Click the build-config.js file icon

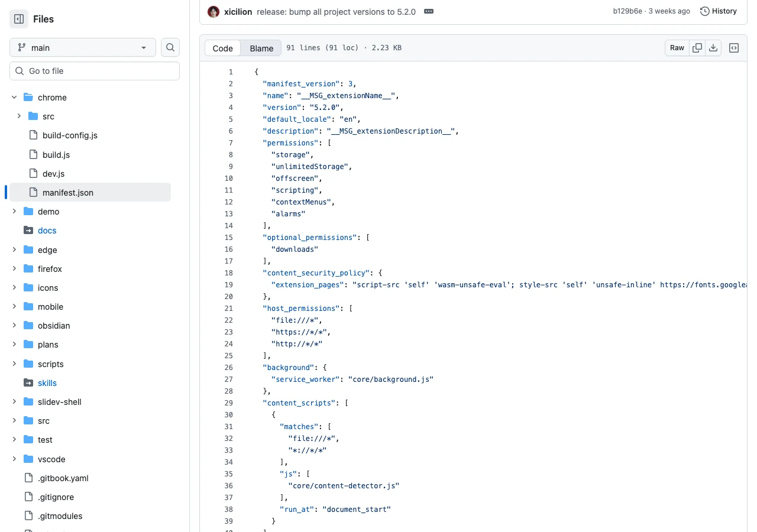pos(33,135)
